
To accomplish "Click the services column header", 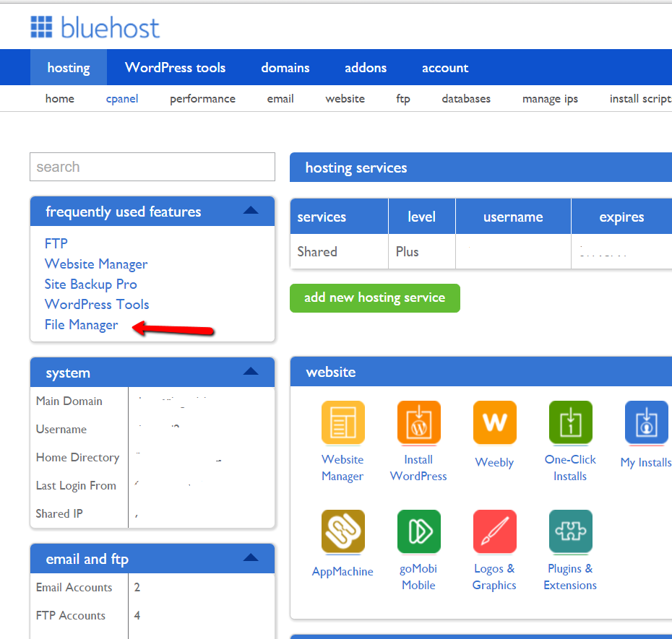I will [x=339, y=217].
